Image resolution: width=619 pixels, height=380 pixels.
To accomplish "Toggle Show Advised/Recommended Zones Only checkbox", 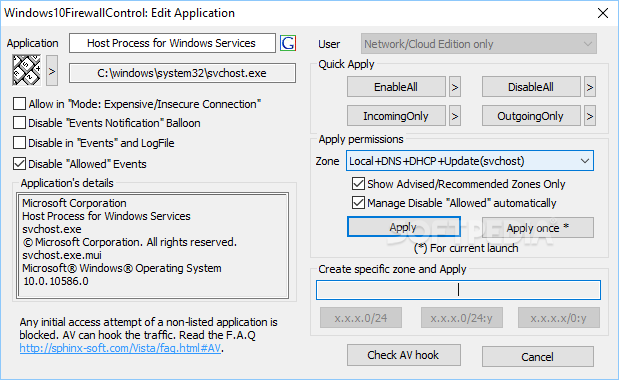I will coord(358,184).
